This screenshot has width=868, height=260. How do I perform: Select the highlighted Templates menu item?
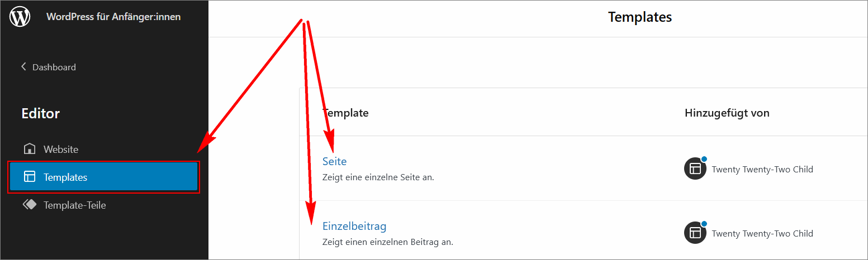tap(103, 177)
